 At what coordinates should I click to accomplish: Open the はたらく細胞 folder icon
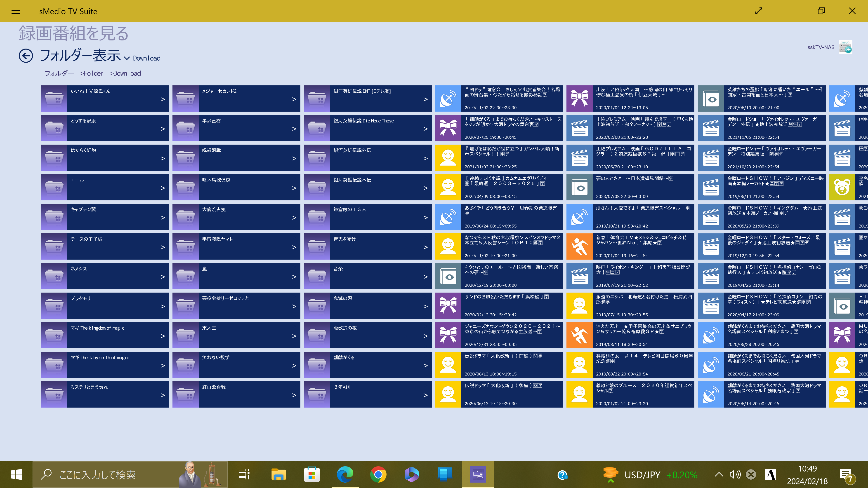pyautogui.click(x=54, y=158)
